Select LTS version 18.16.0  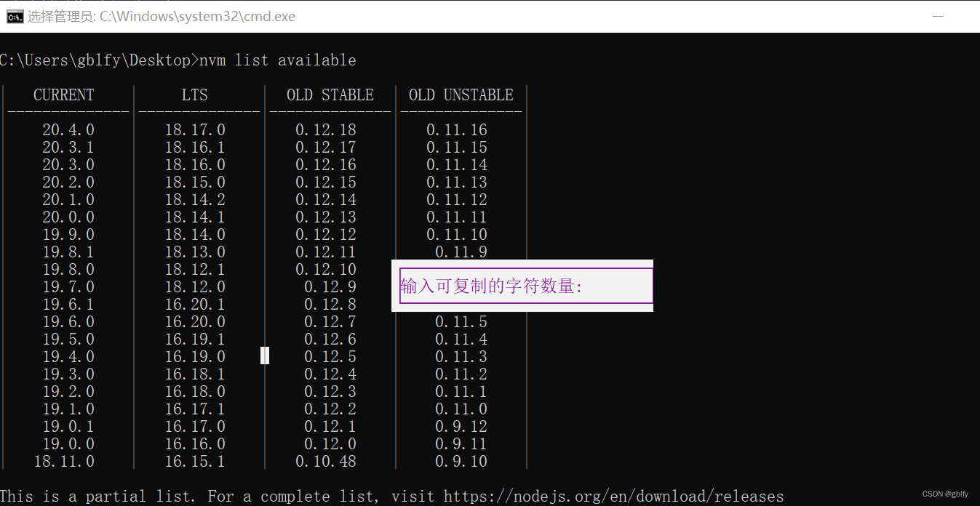195,165
